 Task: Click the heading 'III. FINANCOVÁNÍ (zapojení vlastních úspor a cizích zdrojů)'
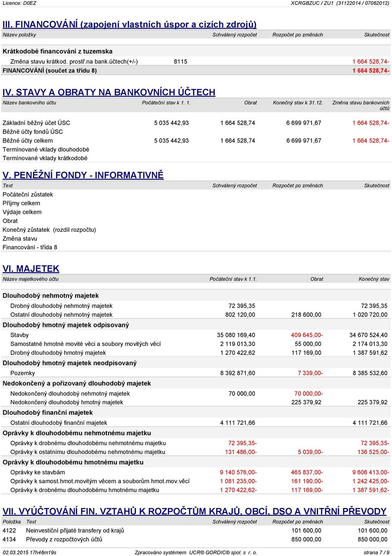(x=129, y=25)
